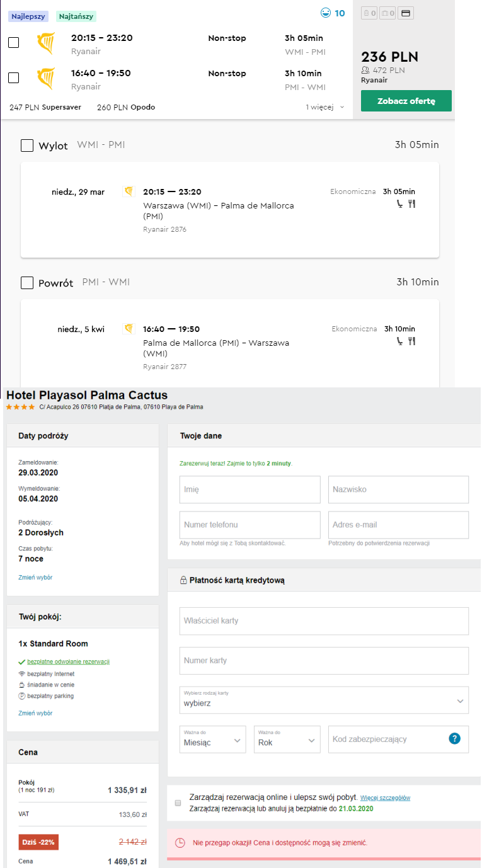Click flight number Ryanair 2876
Image resolution: width=482 pixels, height=868 pixels.
pos(164,229)
